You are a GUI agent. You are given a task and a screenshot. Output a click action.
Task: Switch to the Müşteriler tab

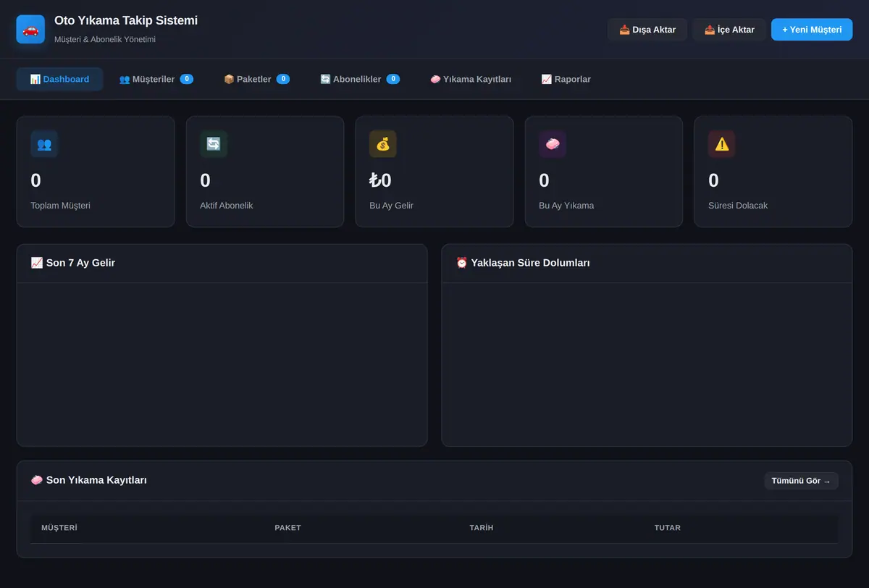(156, 79)
